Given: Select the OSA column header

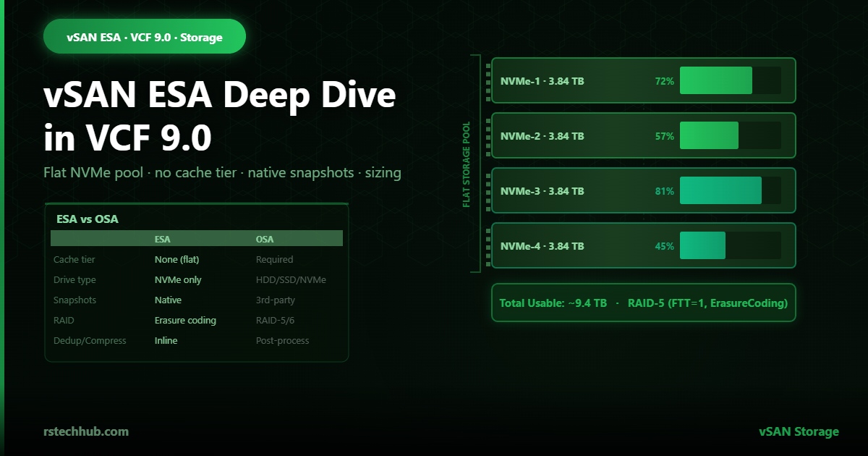Looking at the screenshot, I should tap(265, 239).
